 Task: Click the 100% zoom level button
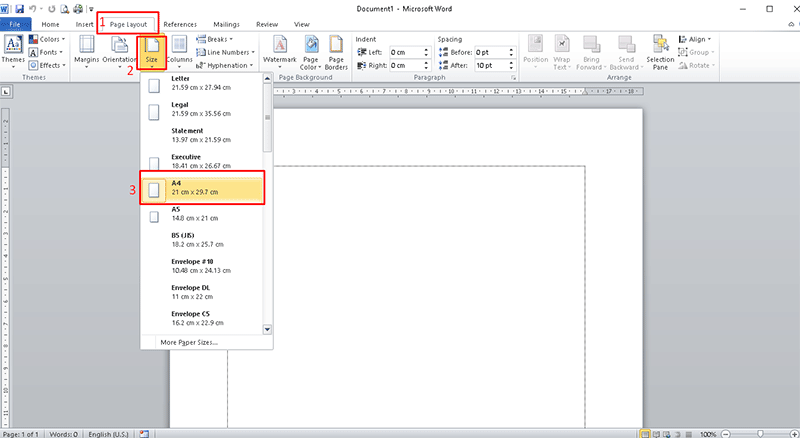click(x=708, y=434)
